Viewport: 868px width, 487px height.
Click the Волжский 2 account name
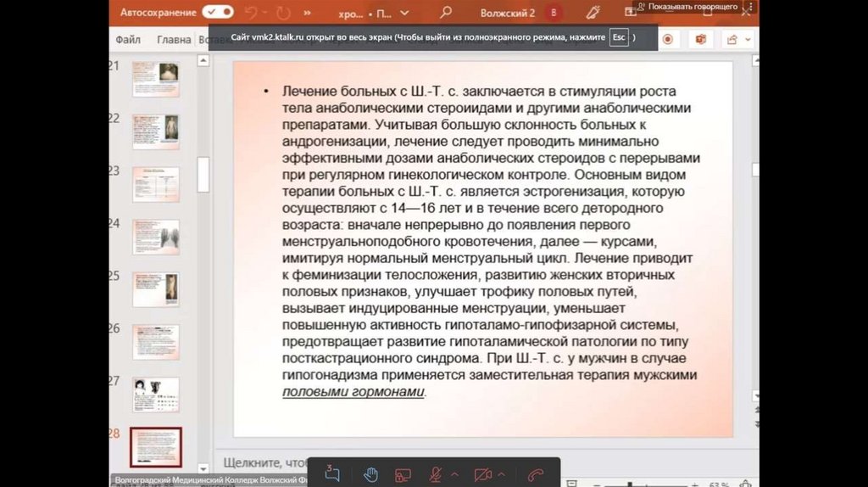(508, 13)
